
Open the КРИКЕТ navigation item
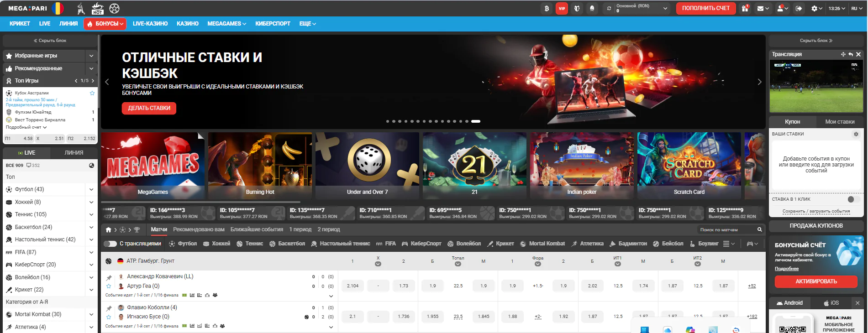[x=20, y=24]
